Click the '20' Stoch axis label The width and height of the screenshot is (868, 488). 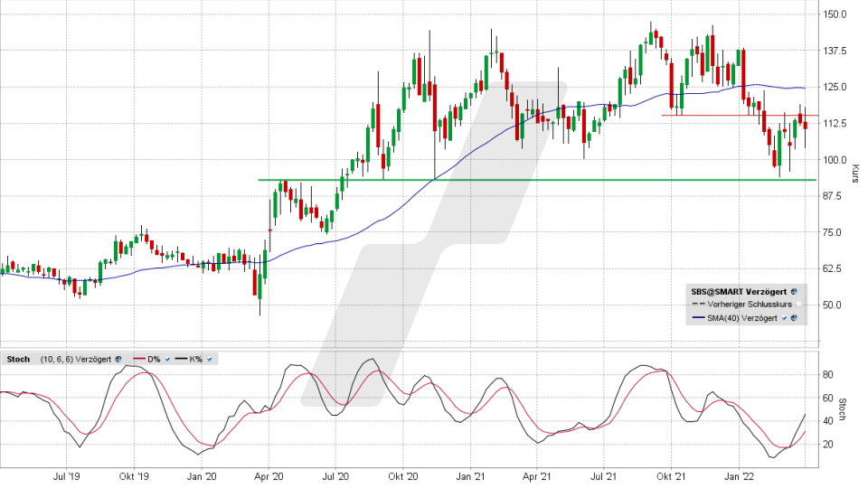(x=828, y=445)
